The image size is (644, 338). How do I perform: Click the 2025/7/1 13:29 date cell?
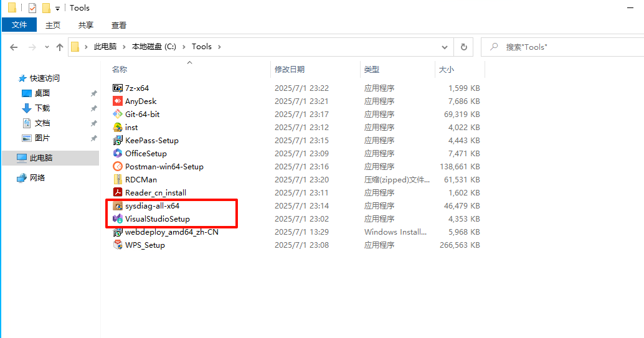[302, 232]
